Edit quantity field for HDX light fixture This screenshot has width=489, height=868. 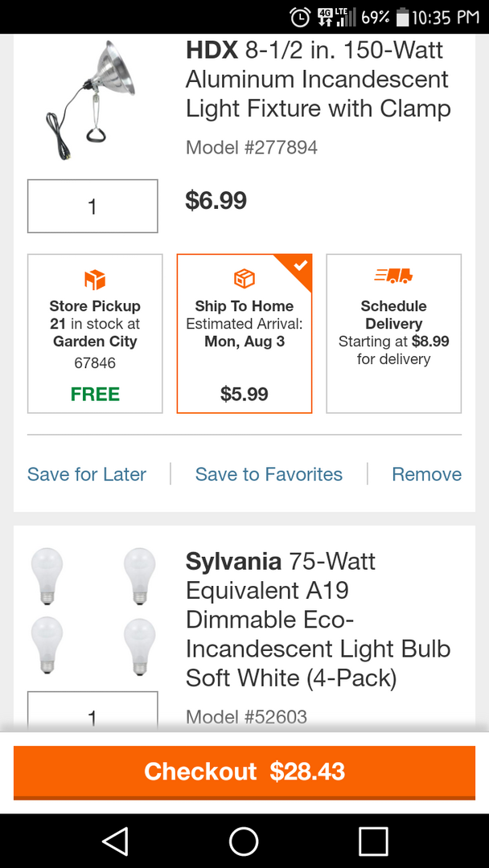click(x=92, y=207)
